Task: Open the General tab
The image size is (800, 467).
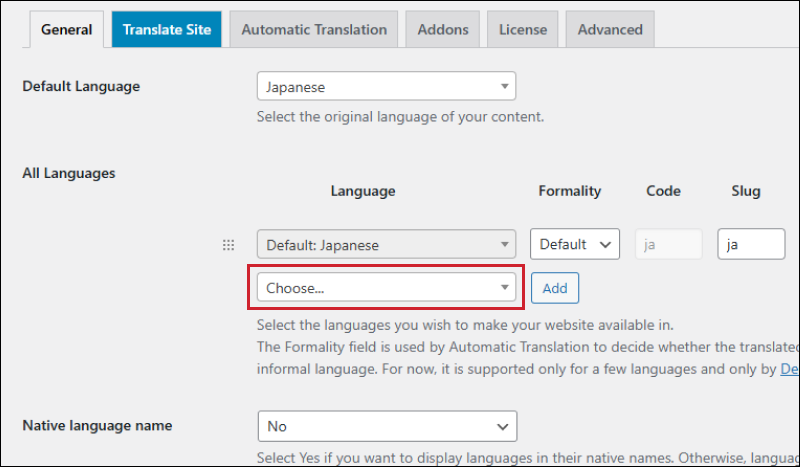Action: point(66,30)
